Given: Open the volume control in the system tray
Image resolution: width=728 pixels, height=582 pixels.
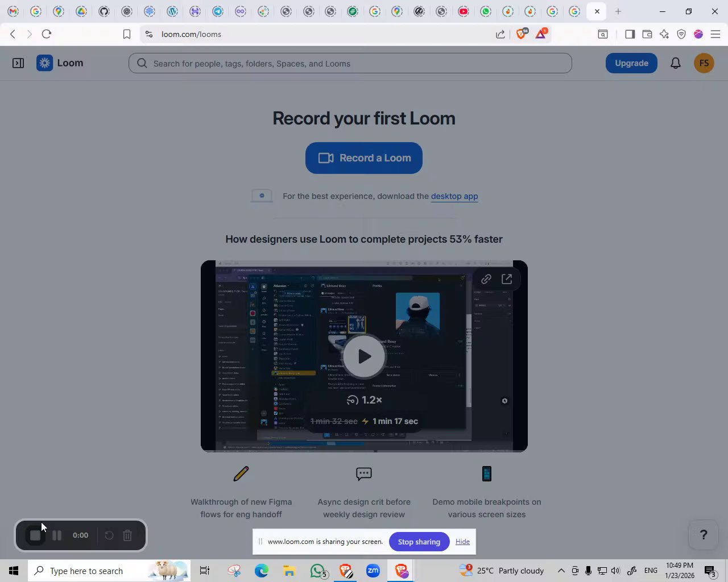Looking at the screenshot, I should (x=615, y=571).
